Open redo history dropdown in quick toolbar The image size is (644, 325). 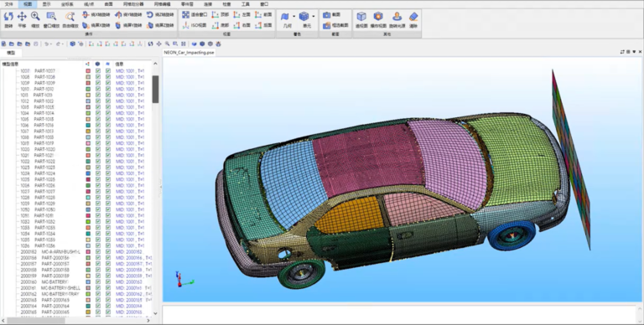point(63,44)
